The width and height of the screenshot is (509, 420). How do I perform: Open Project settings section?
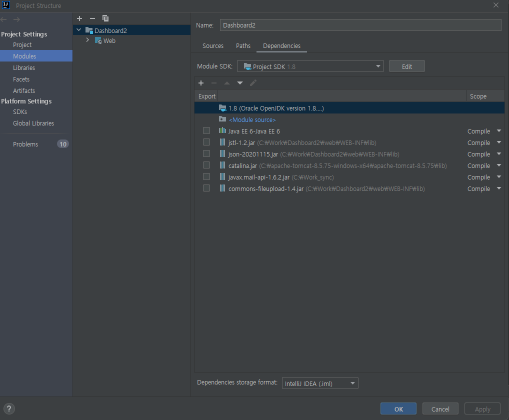[x=22, y=45]
